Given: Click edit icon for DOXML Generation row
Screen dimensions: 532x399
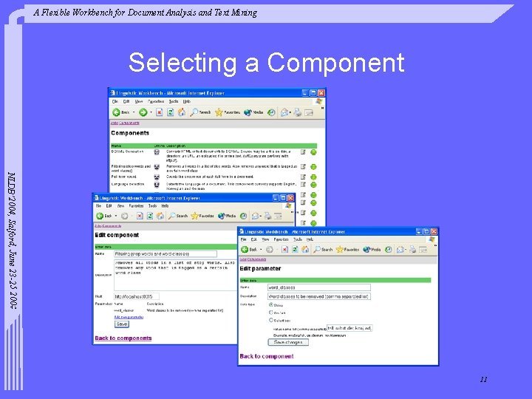Looking at the screenshot, I should 303,152.
